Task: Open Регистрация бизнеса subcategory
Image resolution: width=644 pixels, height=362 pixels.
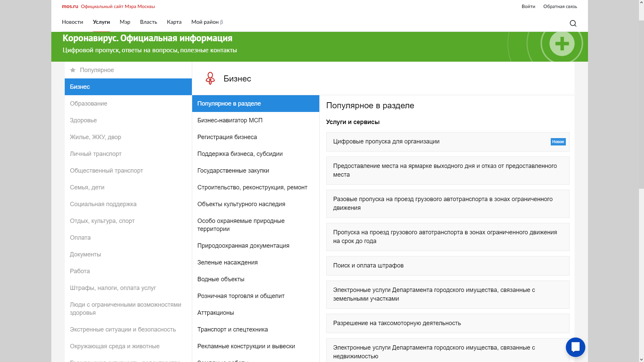Action: coord(256,137)
